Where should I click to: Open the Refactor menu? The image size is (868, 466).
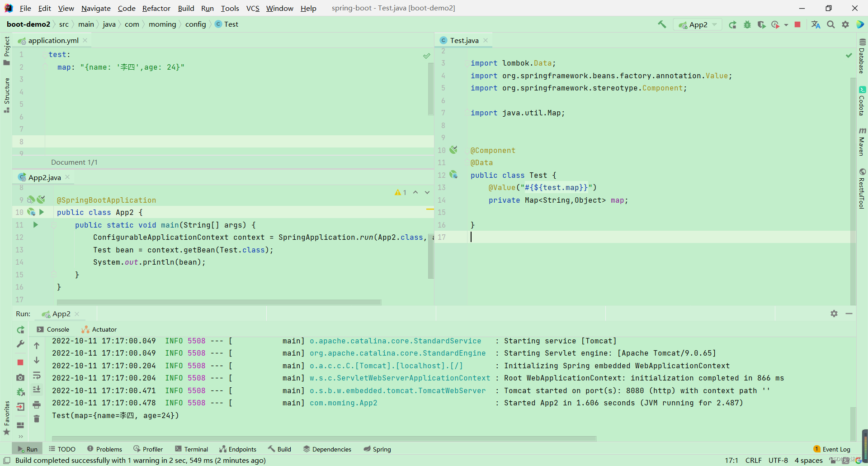click(156, 8)
